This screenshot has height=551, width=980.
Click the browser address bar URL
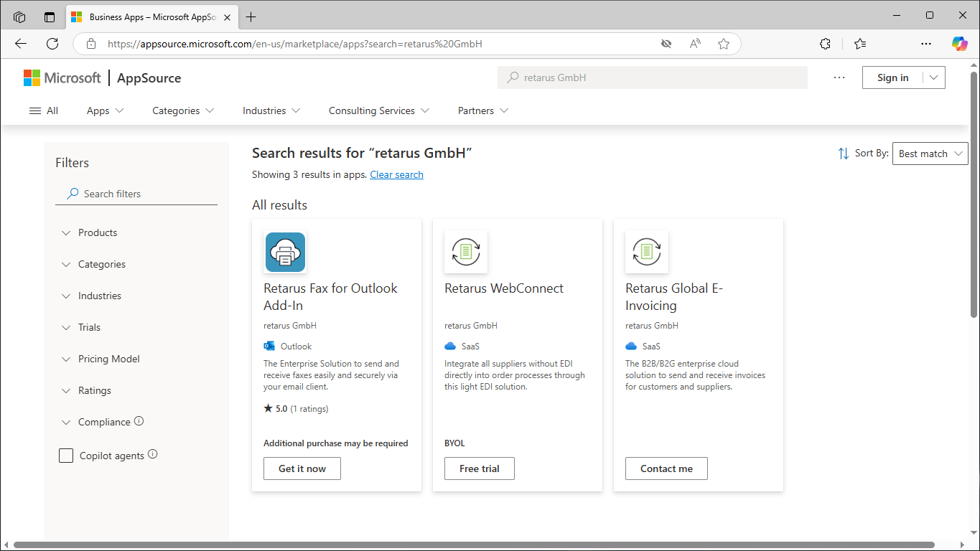[294, 44]
